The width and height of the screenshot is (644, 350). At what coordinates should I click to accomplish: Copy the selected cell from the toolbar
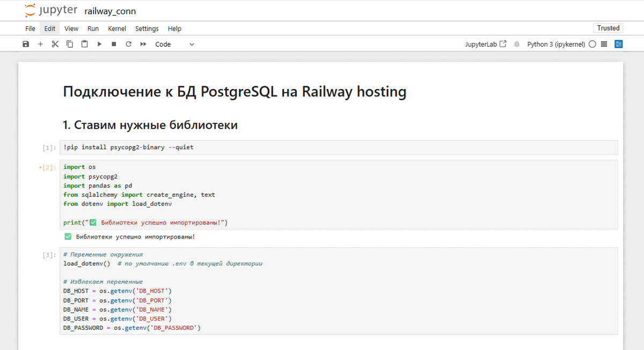click(70, 44)
